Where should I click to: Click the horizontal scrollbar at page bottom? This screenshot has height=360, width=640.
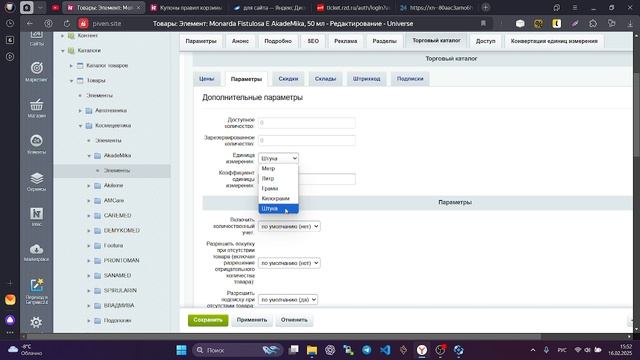point(284,337)
